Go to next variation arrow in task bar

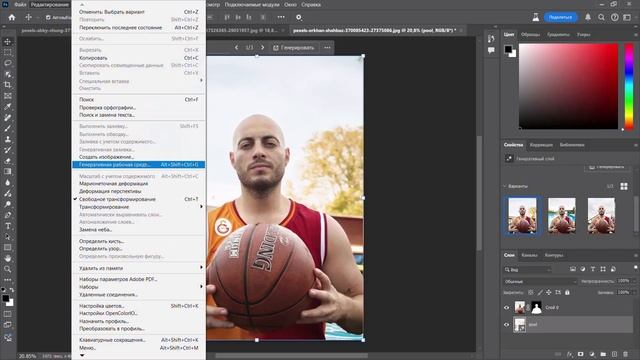(x=262, y=48)
